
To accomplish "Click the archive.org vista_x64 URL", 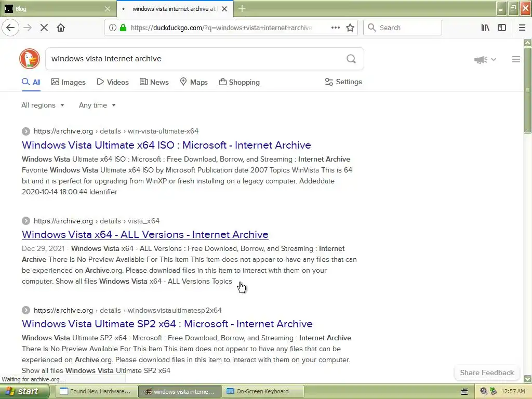I will pos(96,221).
